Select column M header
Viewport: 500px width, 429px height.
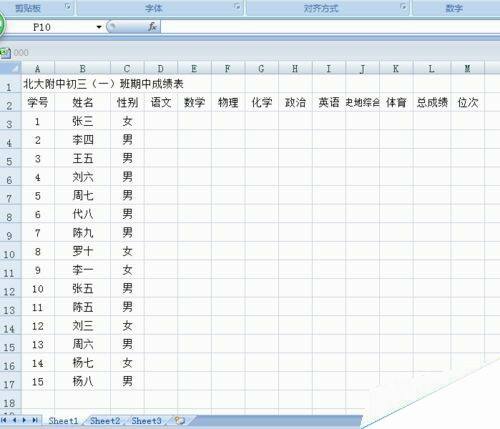click(467, 69)
